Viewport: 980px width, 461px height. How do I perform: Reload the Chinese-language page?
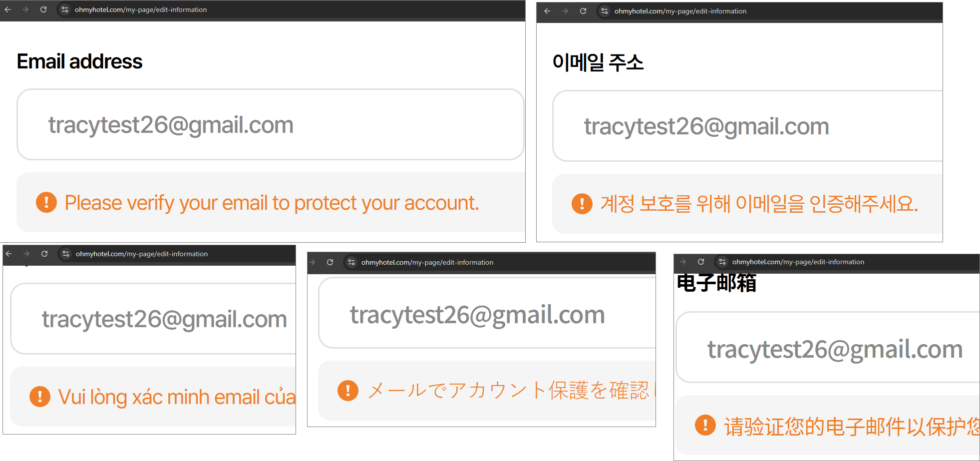(701, 262)
